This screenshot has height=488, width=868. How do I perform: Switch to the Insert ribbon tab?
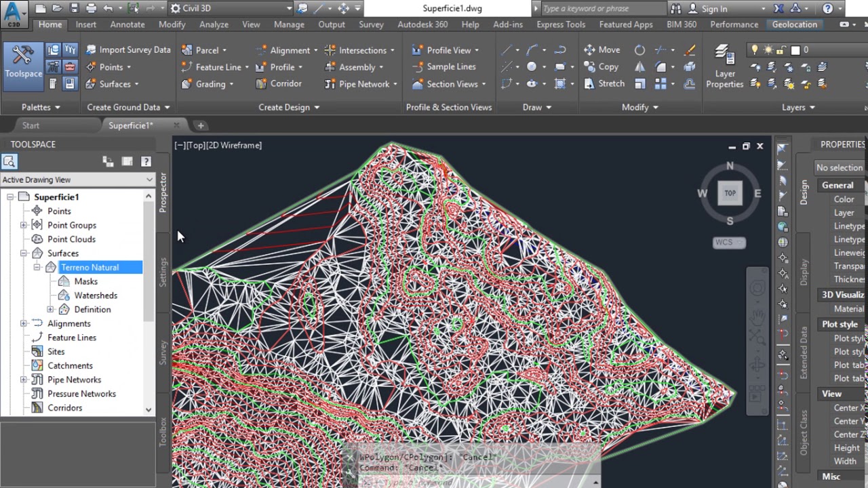(x=85, y=24)
